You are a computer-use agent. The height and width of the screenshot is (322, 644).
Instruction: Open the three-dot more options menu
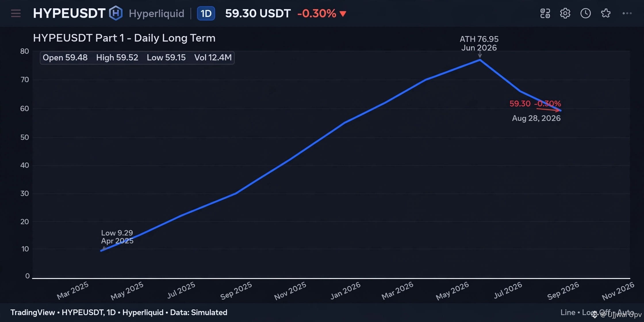click(627, 13)
